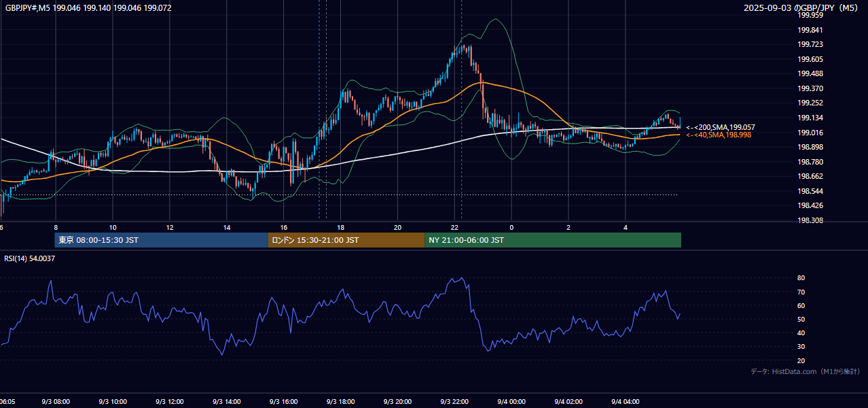Click the 9/3 08:00 time axis label
Image resolution: width=868 pixels, height=408 pixels.
coord(56,402)
